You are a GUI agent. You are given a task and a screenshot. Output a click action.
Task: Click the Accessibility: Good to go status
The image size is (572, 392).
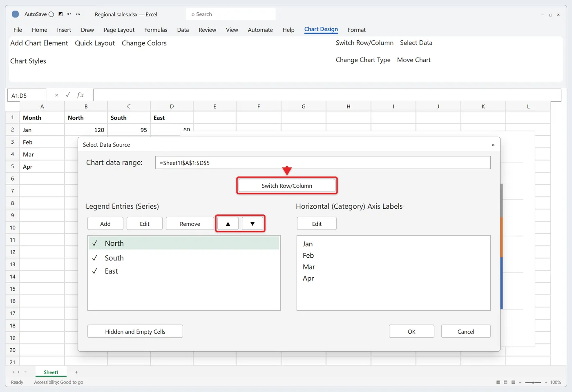[58, 382]
